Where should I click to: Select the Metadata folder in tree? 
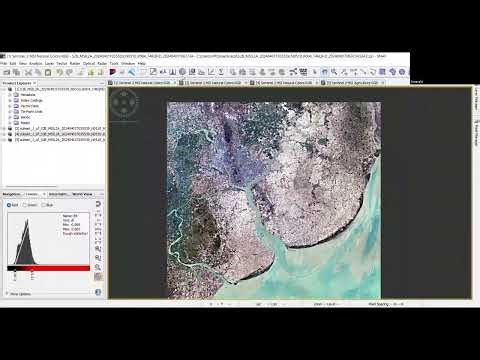click(x=28, y=95)
